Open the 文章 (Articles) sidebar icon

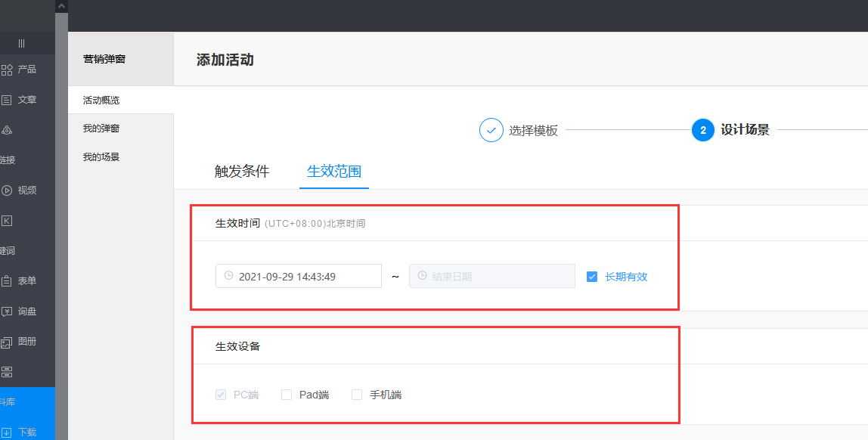7,100
